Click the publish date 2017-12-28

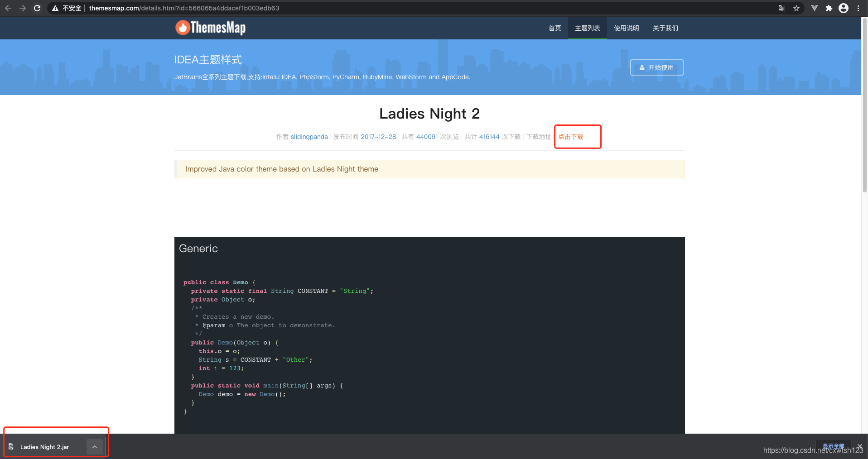378,137
